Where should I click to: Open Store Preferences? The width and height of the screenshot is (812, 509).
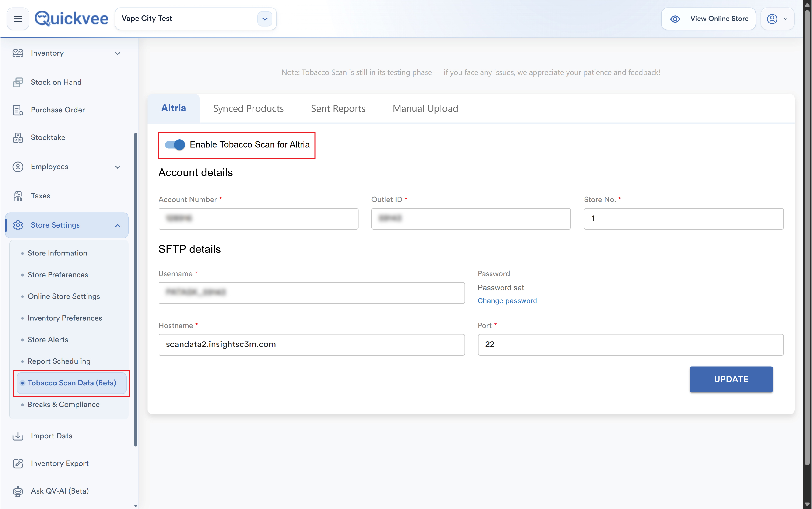click(57, 275)
